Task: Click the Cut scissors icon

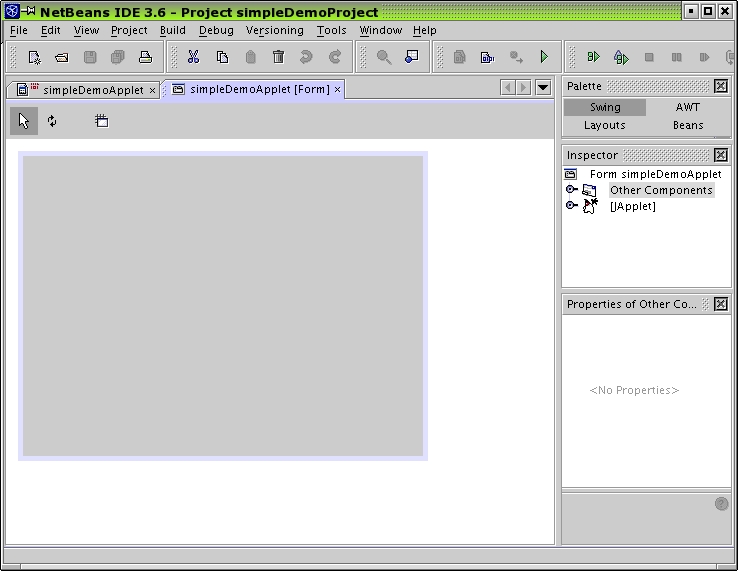Action: click(x=194, y=57)
